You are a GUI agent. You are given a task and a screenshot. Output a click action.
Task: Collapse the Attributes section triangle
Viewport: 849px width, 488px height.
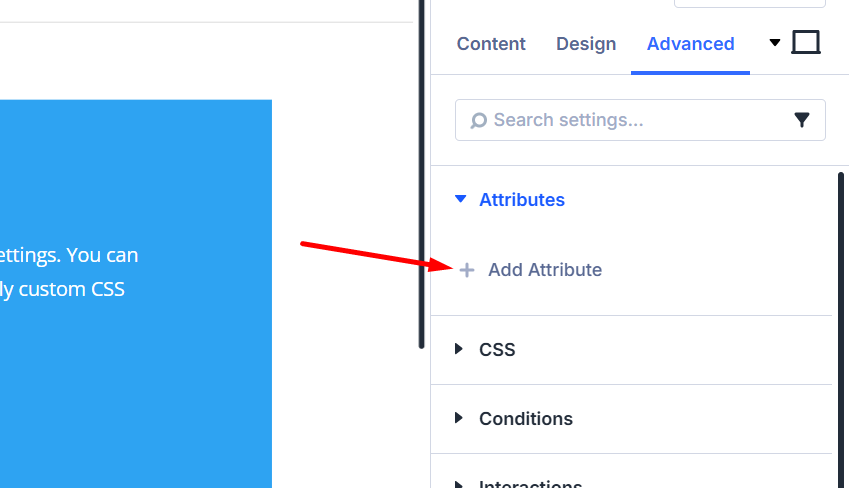[460, 200]
